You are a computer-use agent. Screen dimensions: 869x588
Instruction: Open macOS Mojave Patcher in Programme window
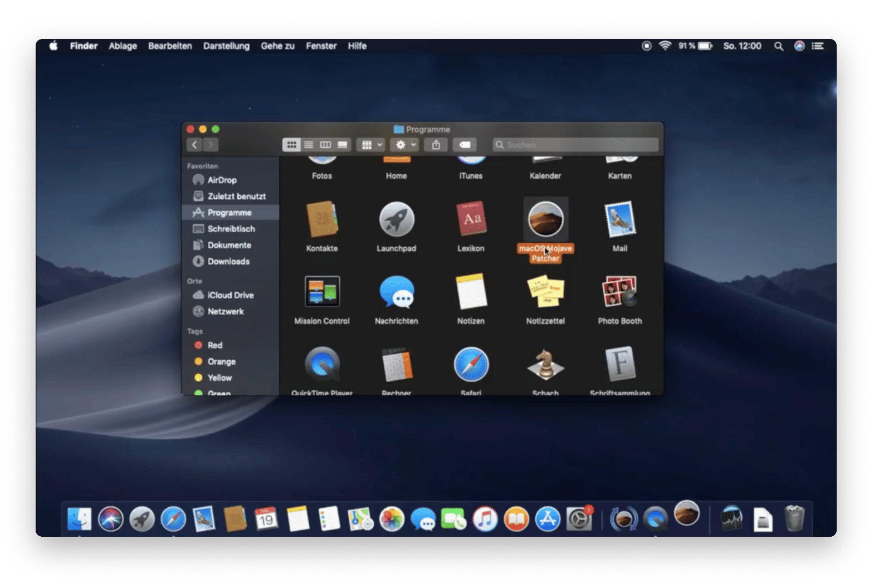545,219
